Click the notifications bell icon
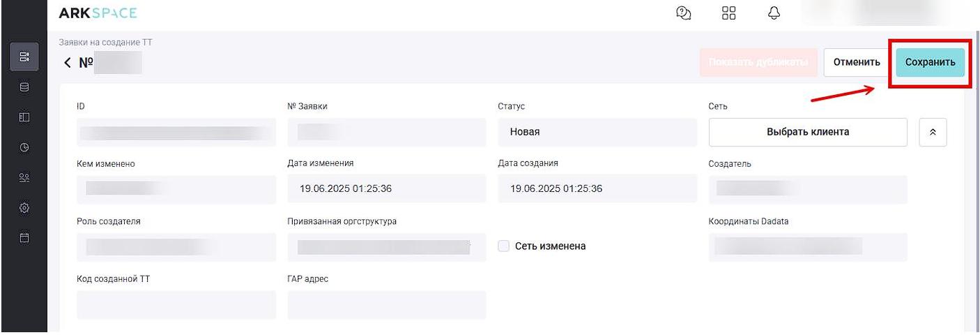This screenshot has height=335, width=980. [x=774, y=13]
